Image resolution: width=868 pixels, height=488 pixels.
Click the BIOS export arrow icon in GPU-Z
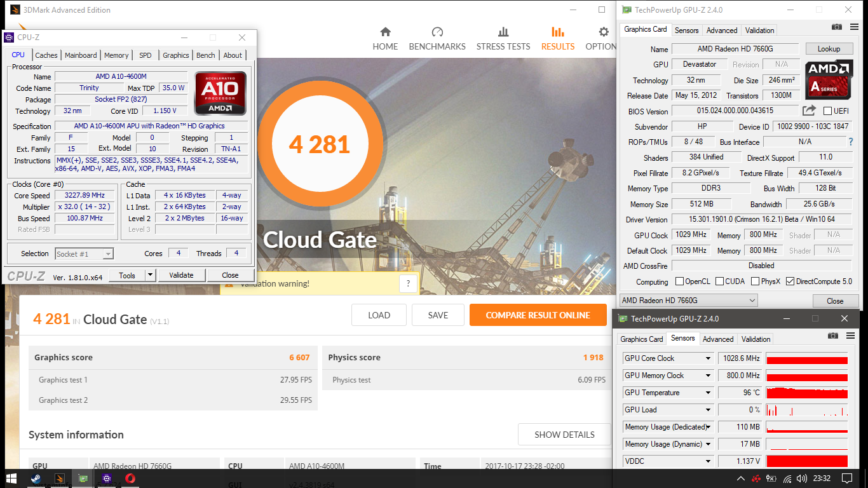[809, 111]
